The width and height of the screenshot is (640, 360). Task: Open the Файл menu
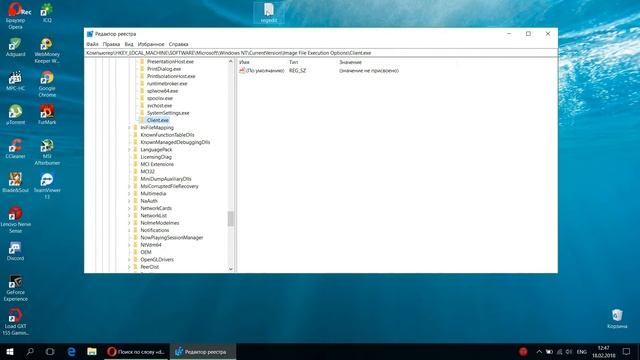tap(93, 44)
